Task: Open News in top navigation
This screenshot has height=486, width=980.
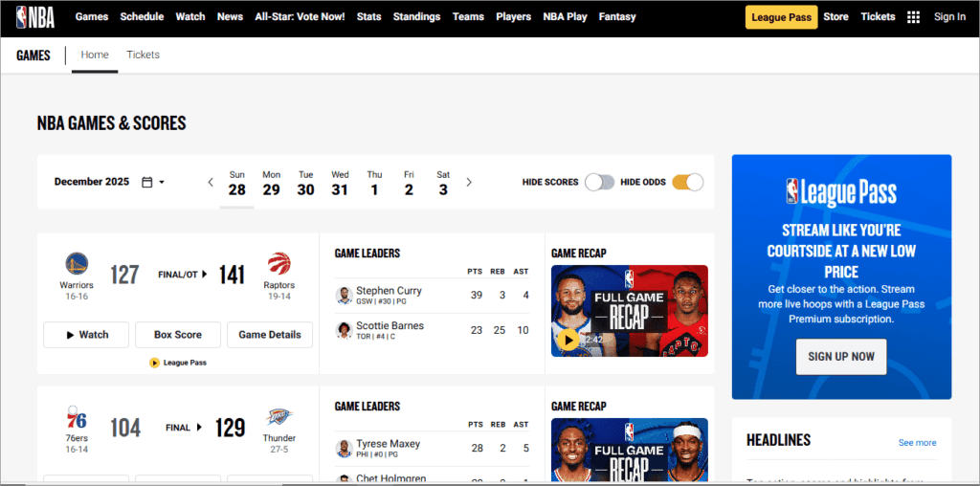Action: (230, 17)
